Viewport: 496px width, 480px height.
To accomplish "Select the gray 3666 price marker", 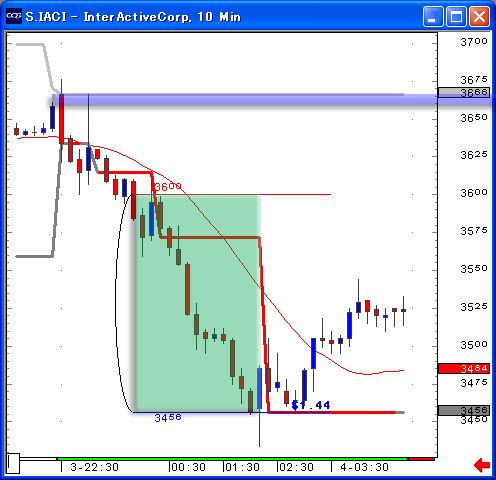I will pyautogui.click(x=464, y=92).
